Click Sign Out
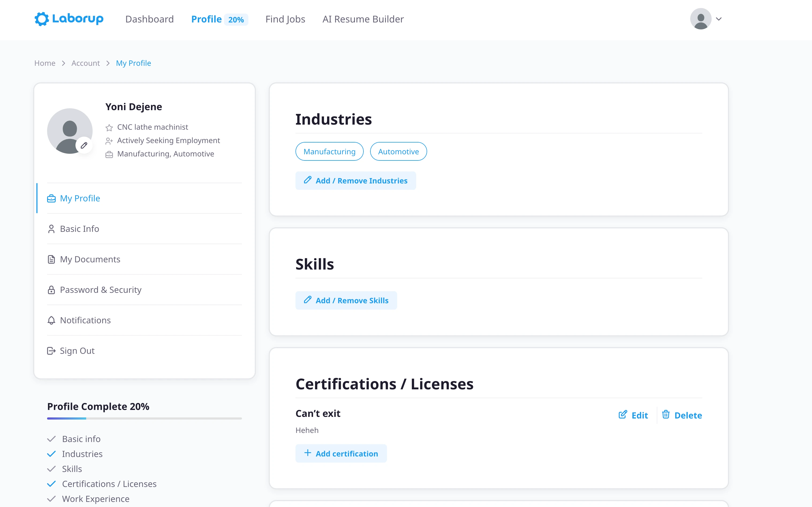812x507 pixels. [144, 351]
